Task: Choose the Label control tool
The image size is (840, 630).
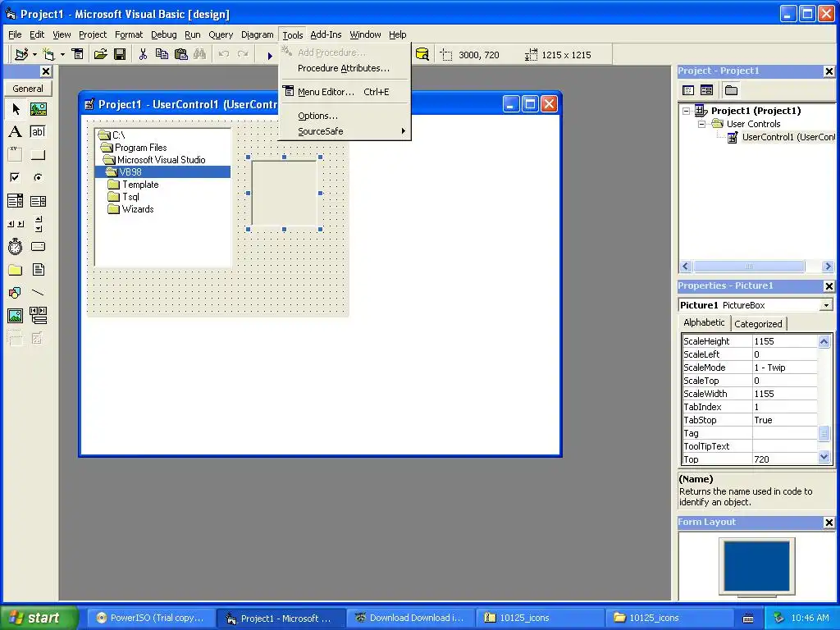Action: (16, 132)
